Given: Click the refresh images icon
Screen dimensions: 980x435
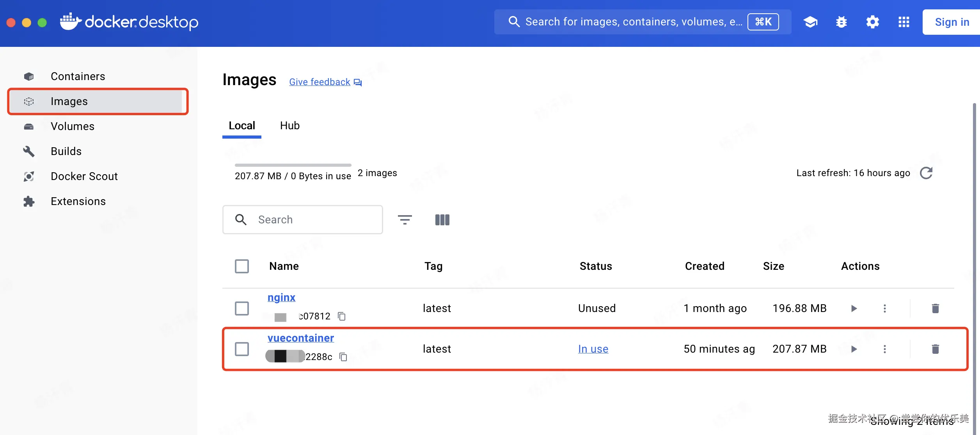Looking at the screenshot, I should [x=926, y=173].
